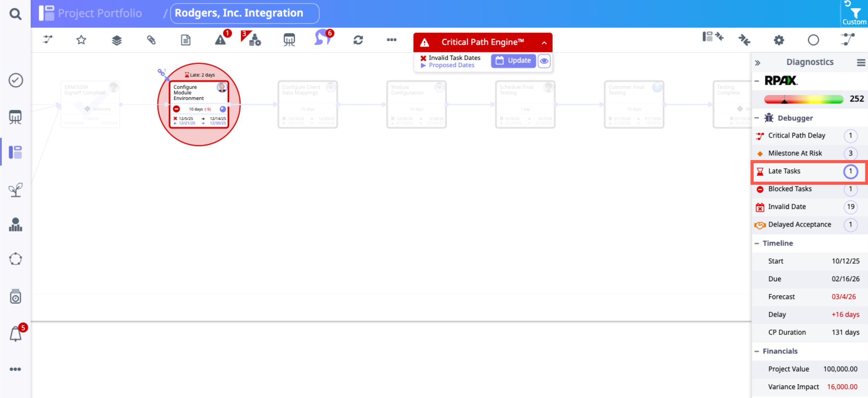This screenshot has width=868, height=398.
Task: Open the favorites star icon in toolbar
Action: coord(81,40)
